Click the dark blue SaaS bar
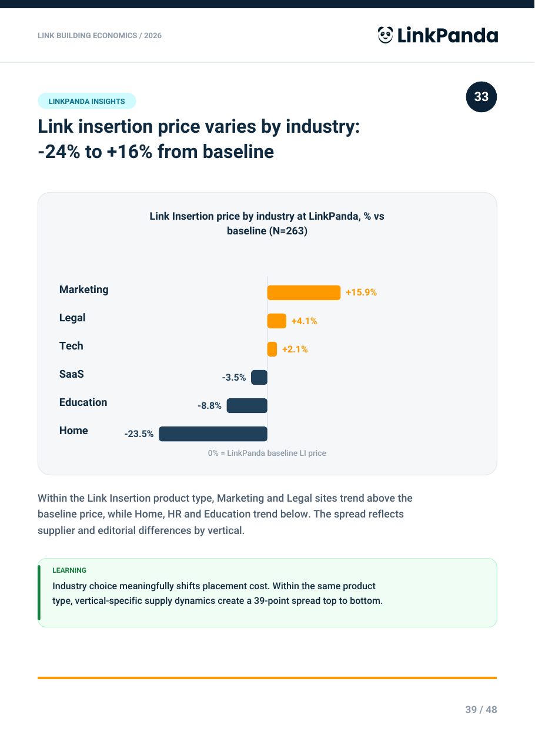Screen dimensions: 535x756 click(x=259, y=377)
